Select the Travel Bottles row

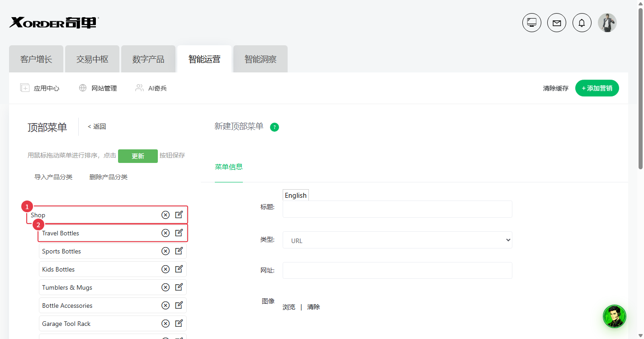(x=113, y=233)
